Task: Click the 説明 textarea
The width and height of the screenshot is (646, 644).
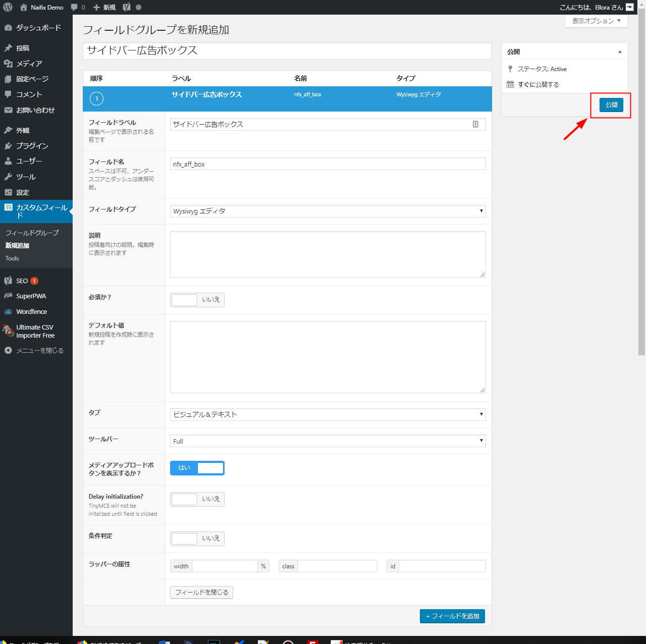Action: tap(328, 254)
